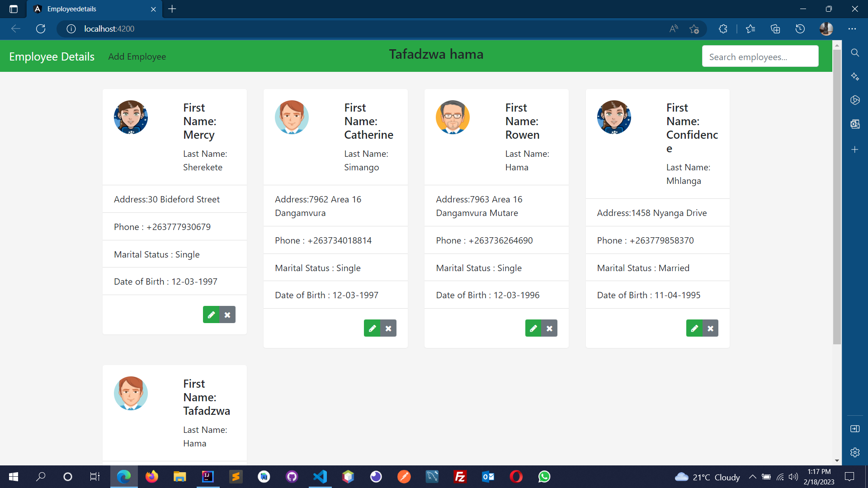Open a new browser tab
The image size is (868, 488).
tap(172, 9)
